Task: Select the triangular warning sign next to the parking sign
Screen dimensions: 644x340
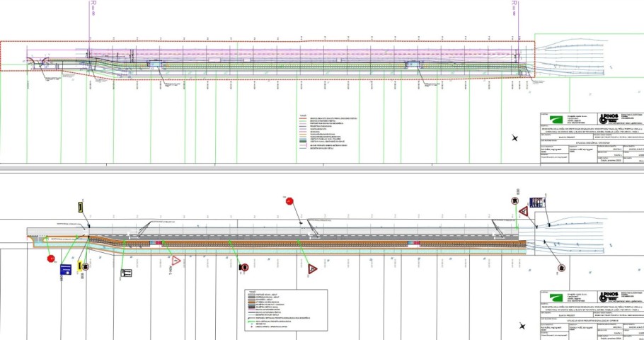Action: point(523,212)
